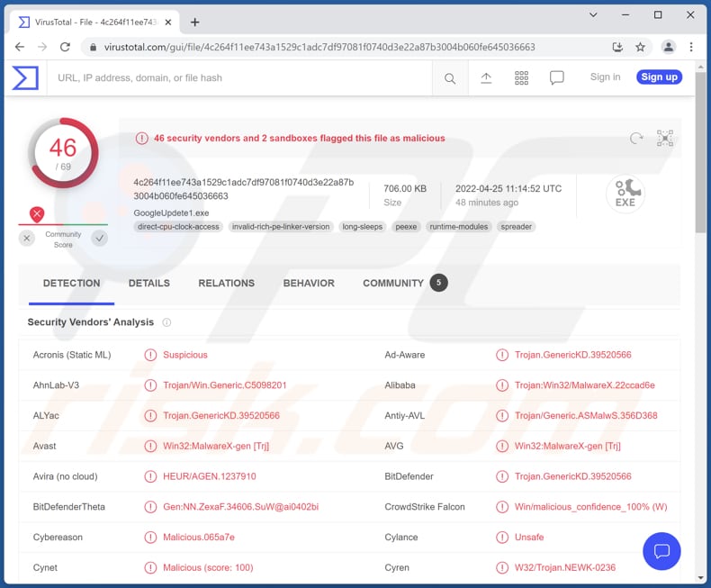Click the red malicious marker on community score
The image size is (711, 588).
click(37, 213)
